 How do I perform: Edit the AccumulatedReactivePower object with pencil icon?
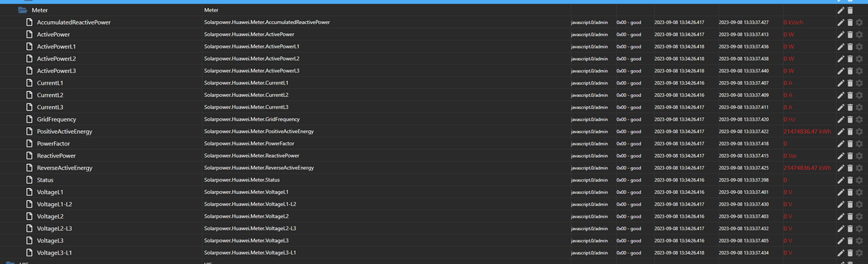point(841,22)
